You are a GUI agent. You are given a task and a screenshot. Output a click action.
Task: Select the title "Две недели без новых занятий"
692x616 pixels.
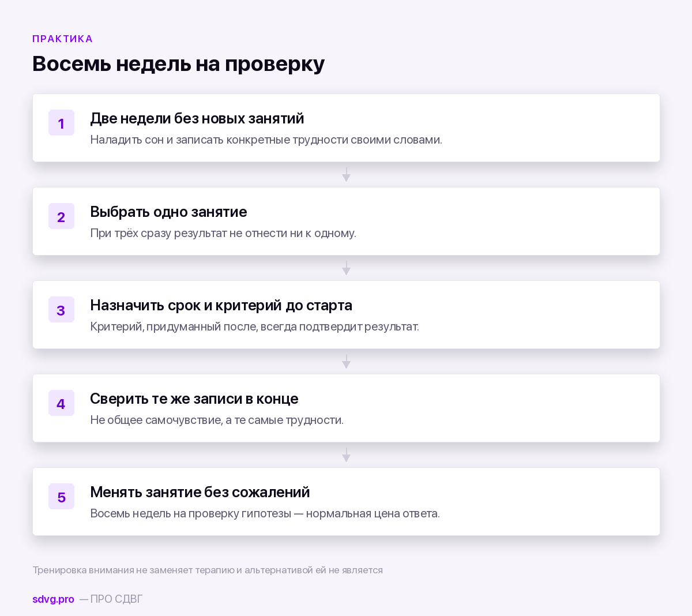click(197, 118)
